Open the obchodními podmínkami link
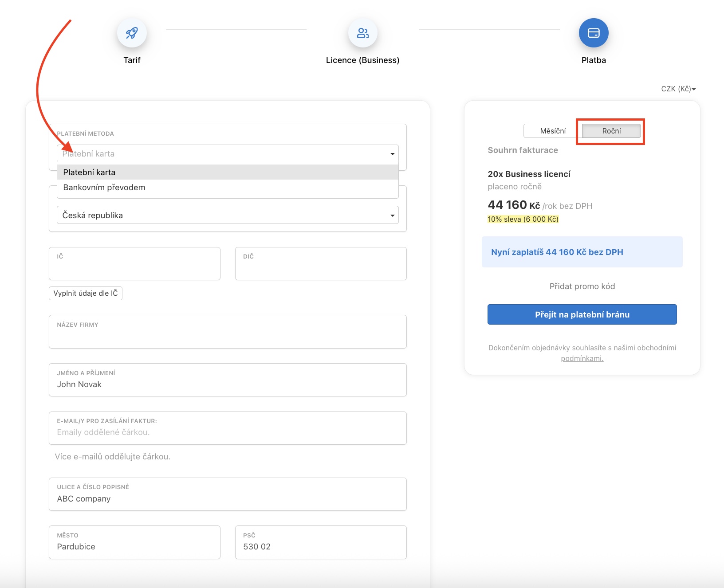The height and width of the screenshot is (588, 724). tap(656, 348)
